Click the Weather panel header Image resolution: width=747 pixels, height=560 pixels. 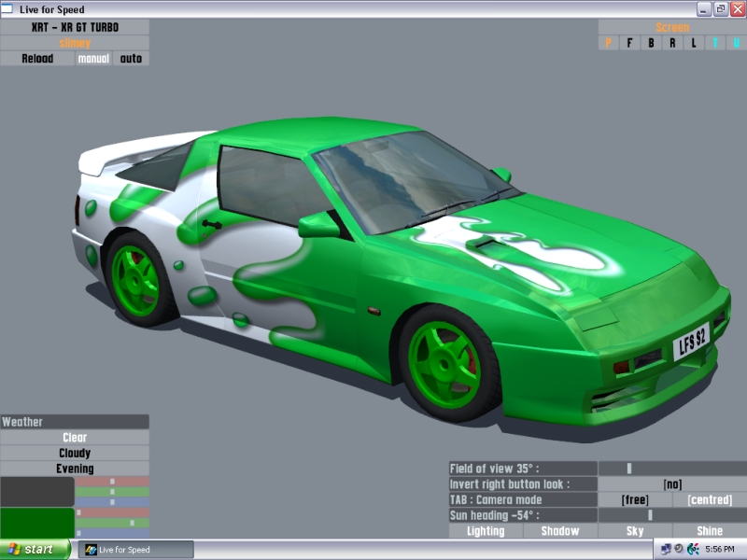point(75,422)
